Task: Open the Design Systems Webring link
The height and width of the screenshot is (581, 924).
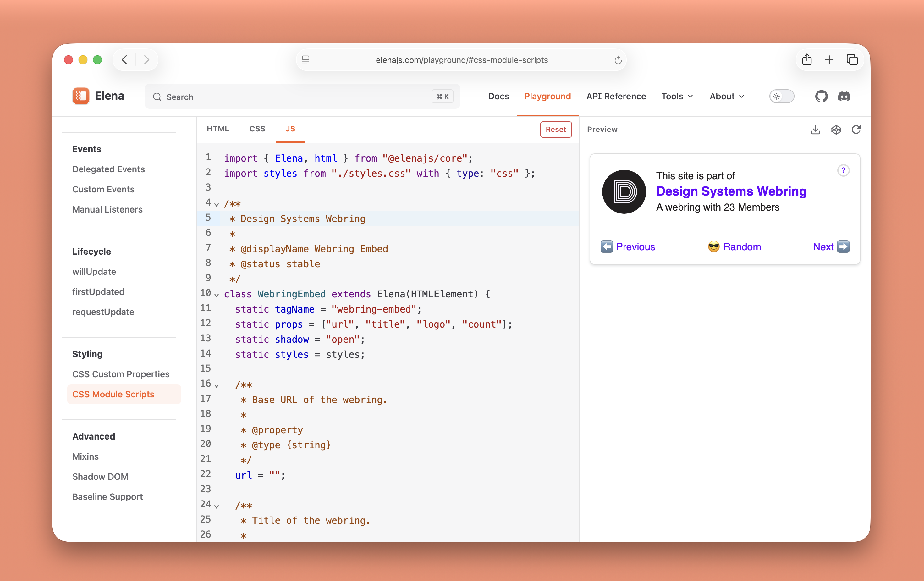Action: click(x=731, y=191)
